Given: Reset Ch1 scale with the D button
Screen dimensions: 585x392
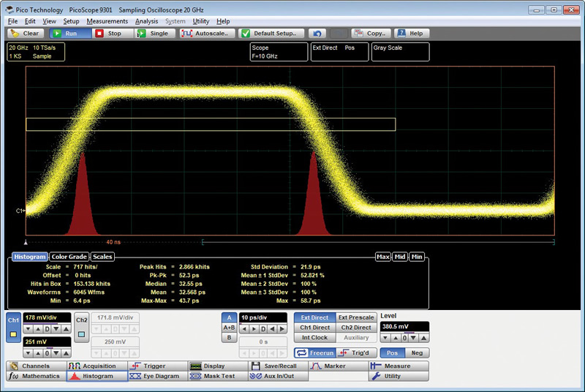Looking at the screenshot, I should coord(47,329).
